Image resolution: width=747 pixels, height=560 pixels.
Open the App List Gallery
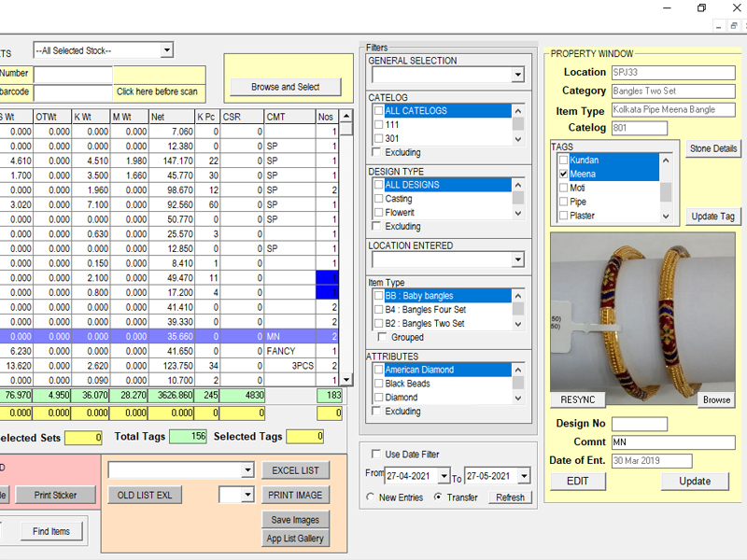coord(295,539)
